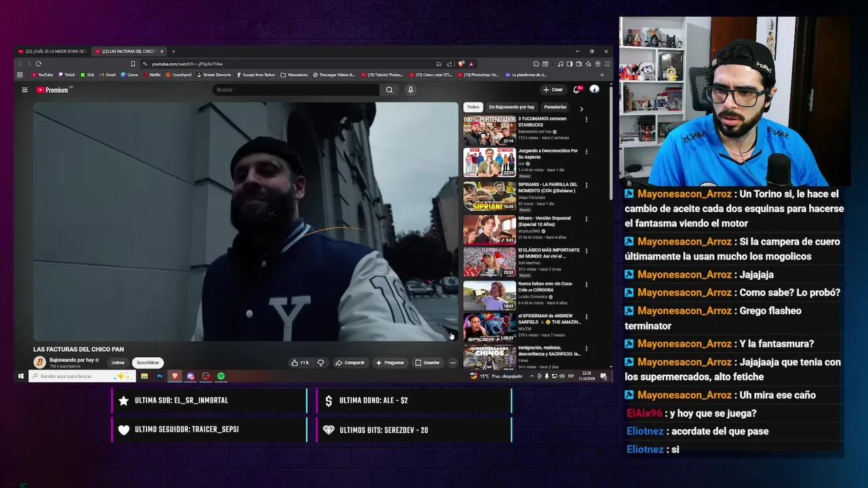Open options for Nunca bebas Coca-Cola video
Image resolution: width=868 pixels, height=488 pixels.
tap(587, 284)
